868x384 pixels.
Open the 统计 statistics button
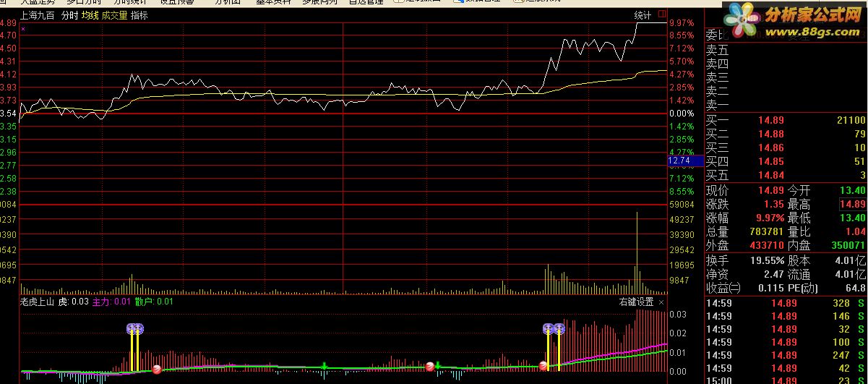(643, 15)
